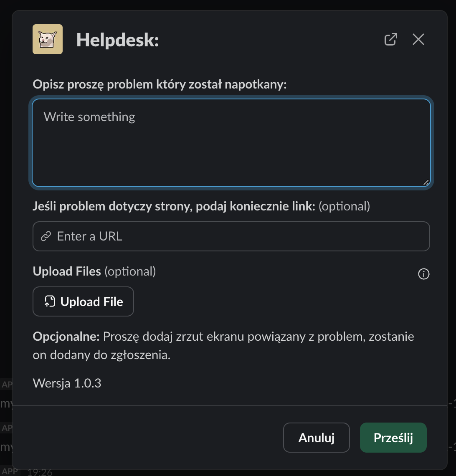Click the link chain icon in URL field
456x476 pixels.
(45, 236)
